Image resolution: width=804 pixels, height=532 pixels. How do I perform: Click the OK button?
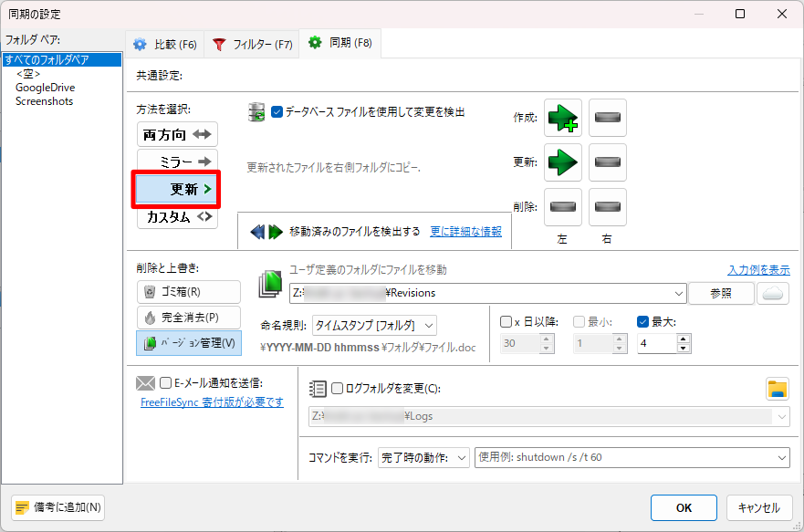click(684, 508)
